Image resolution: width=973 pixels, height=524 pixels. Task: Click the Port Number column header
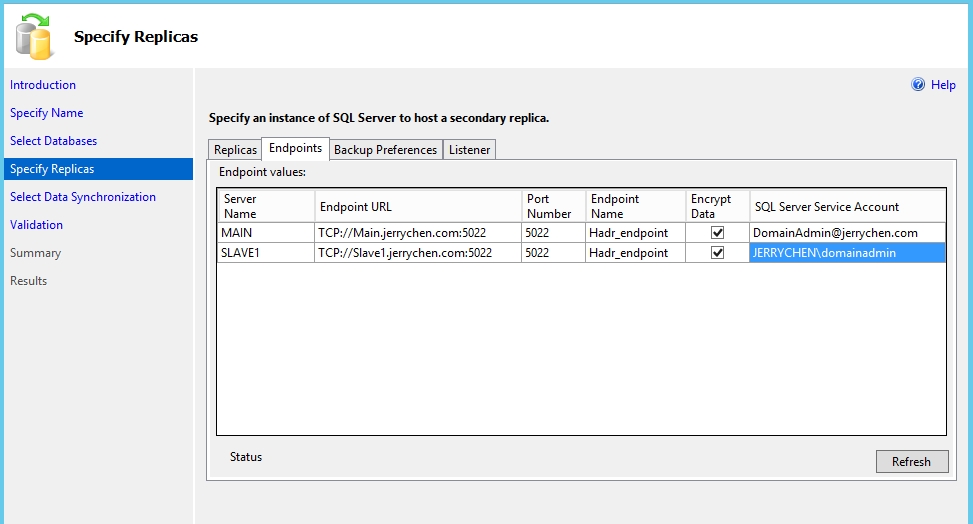554,206
